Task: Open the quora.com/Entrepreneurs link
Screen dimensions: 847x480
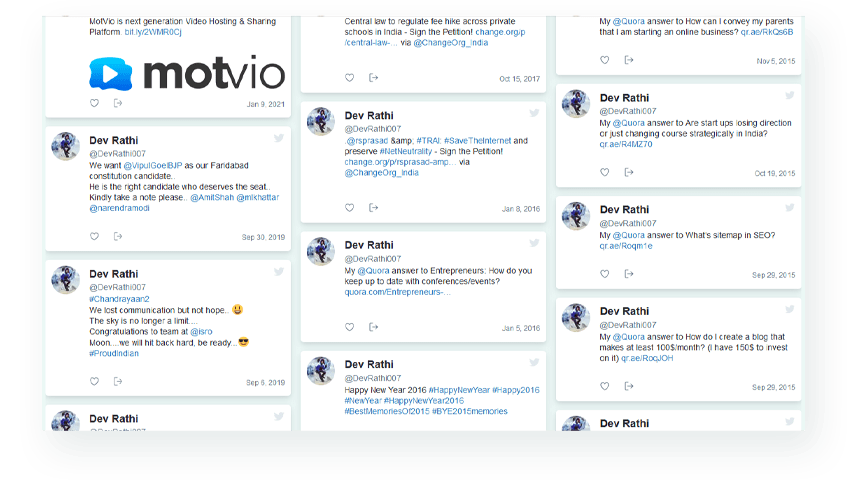Action: pyautogui.click(x=398, y=292)
